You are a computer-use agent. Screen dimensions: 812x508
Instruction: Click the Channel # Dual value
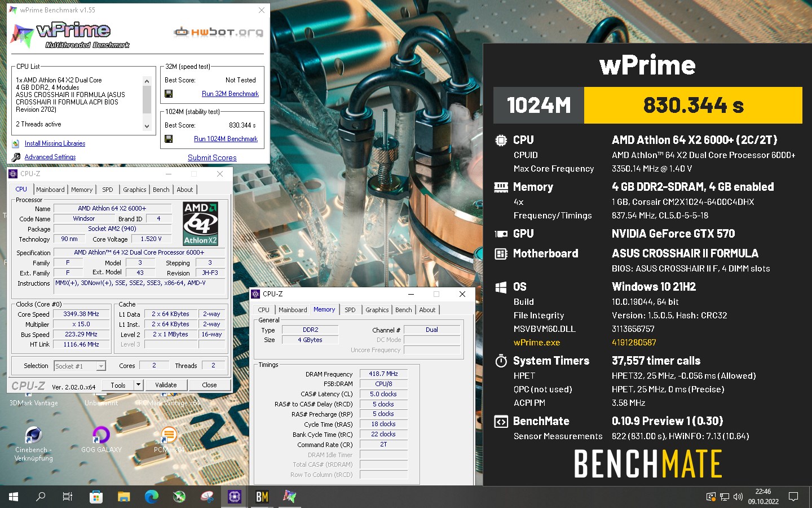(x=432, y=330)
